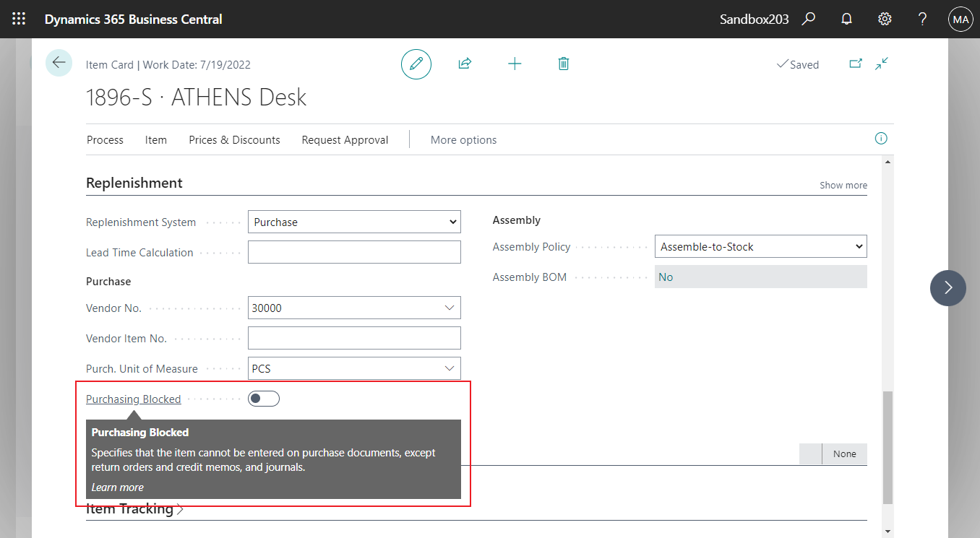Screen dimensions: 980x538
Task: Click the Learn more link in the tooltip
Action: pos(117,487)
